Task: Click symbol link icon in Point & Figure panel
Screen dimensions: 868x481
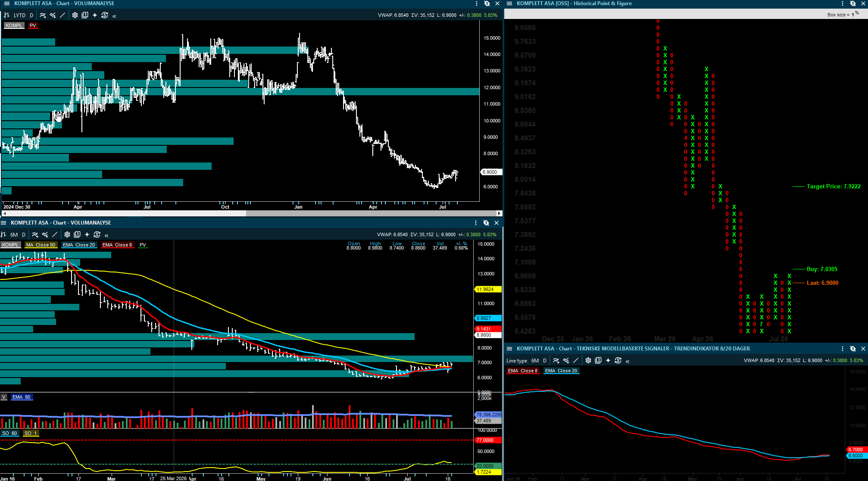Action: pos(853,3)
